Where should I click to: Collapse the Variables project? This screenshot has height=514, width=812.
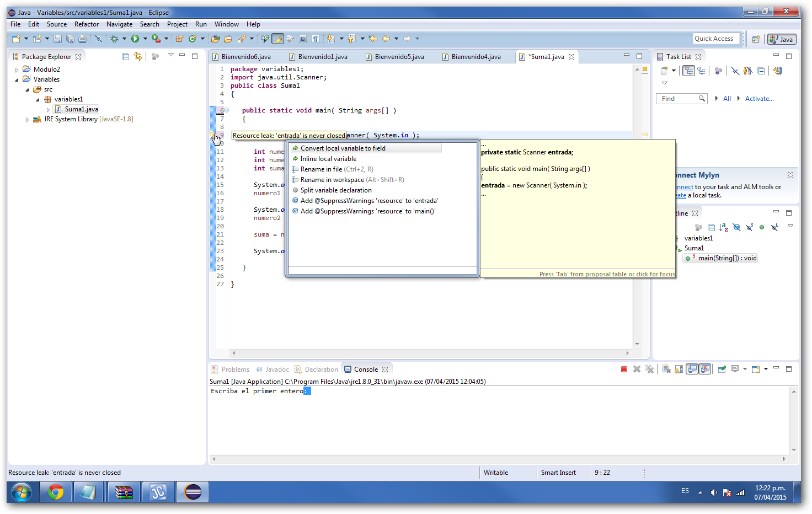(x=17, y=80)
